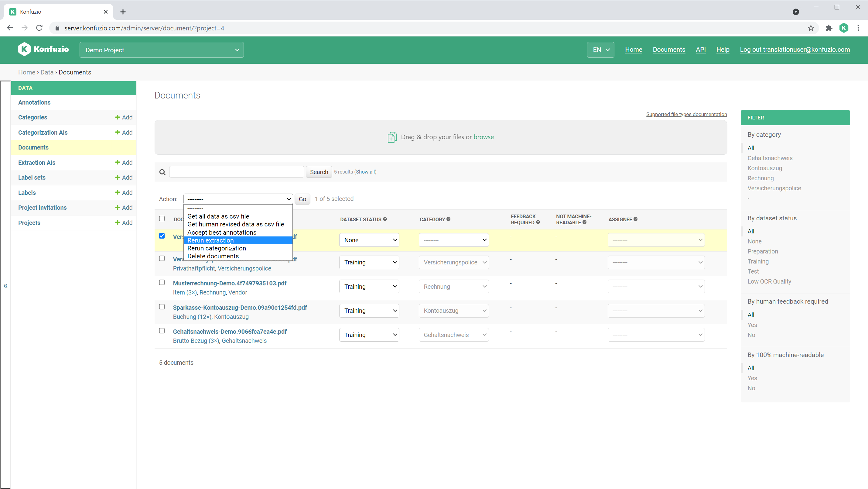This screenshot has height=489, width=868.
Task: Click the document search input field
Action: coord(237,172)
